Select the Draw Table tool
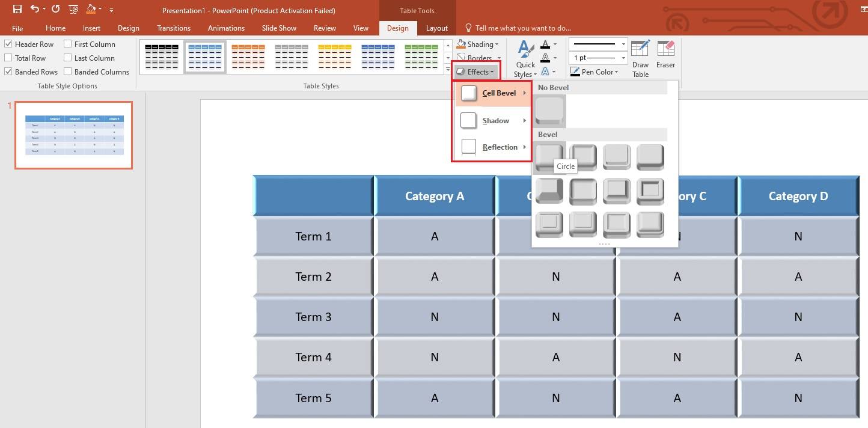This screenshot has width=868, height=428. 640,57
